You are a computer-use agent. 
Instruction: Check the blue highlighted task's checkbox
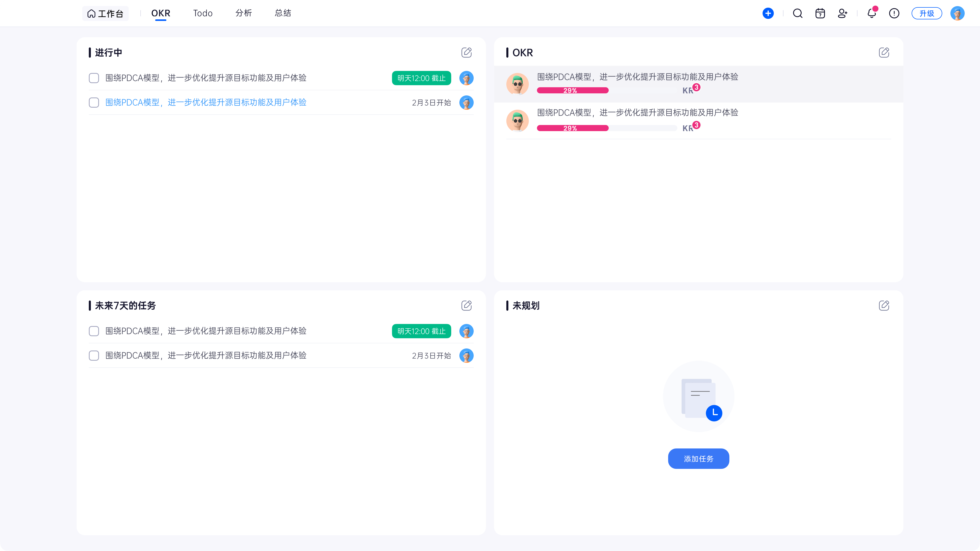[94, 102]
